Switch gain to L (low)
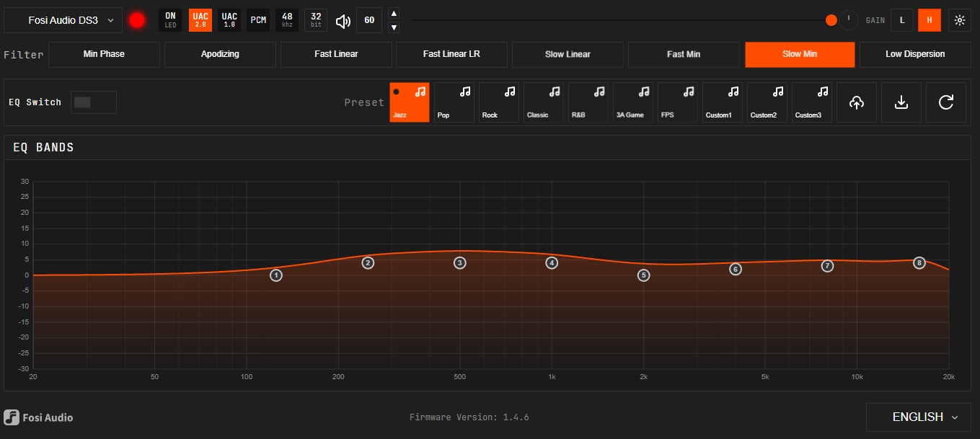The width and height of the screenshot is (980, 439). point(901,20)
